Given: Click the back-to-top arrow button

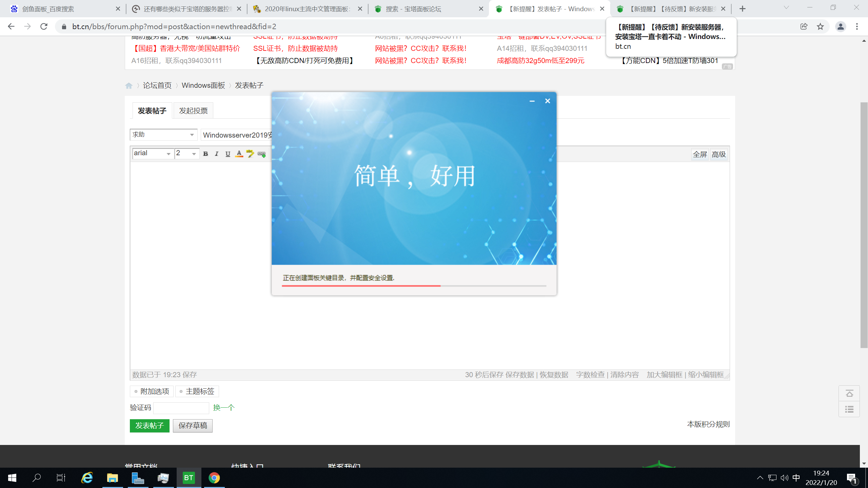Looking at the screenshot, I should click(849, 393).
